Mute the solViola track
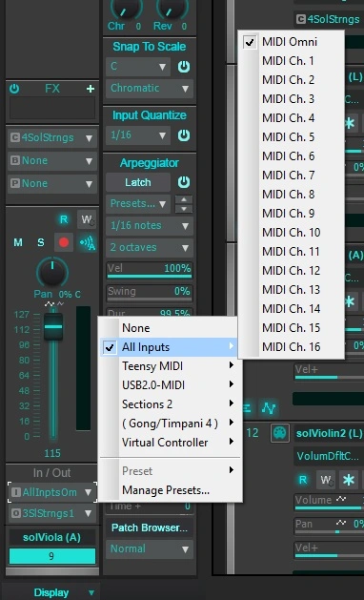 (17, 242)
